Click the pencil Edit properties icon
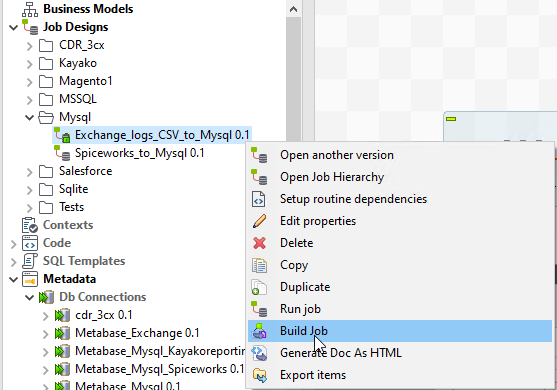Screen dimensions: 557x390 (259, 221)
